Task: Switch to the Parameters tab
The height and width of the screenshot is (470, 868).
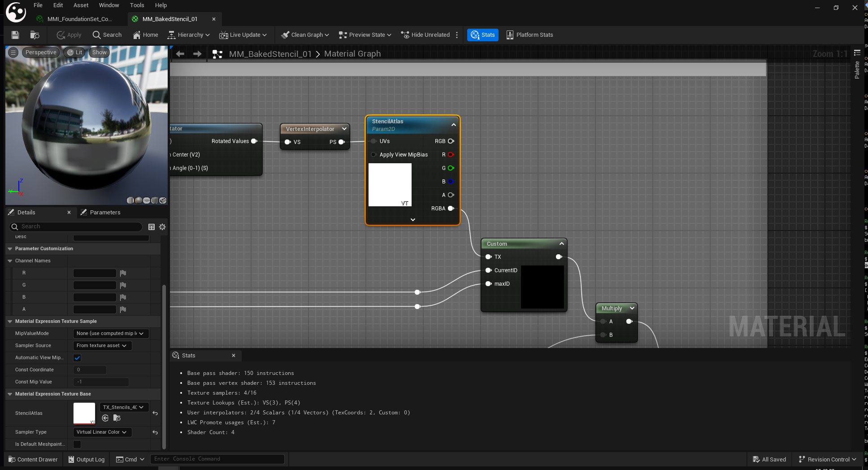Action: pos(104,213)
